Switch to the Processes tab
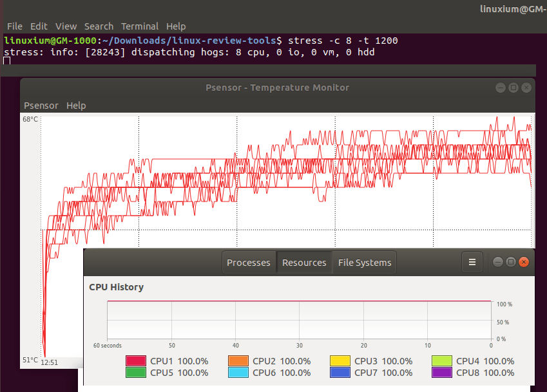 [x=249, y=263]
